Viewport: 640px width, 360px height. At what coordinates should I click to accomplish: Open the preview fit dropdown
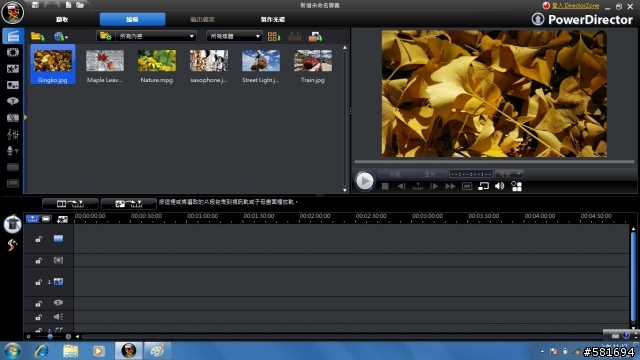click(x=509, y=174)
